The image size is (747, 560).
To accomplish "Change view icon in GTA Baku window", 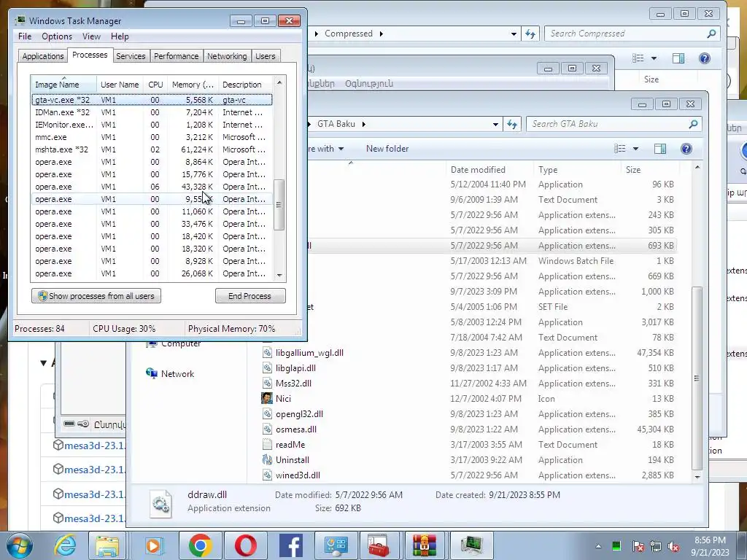I will click(620, 149).
